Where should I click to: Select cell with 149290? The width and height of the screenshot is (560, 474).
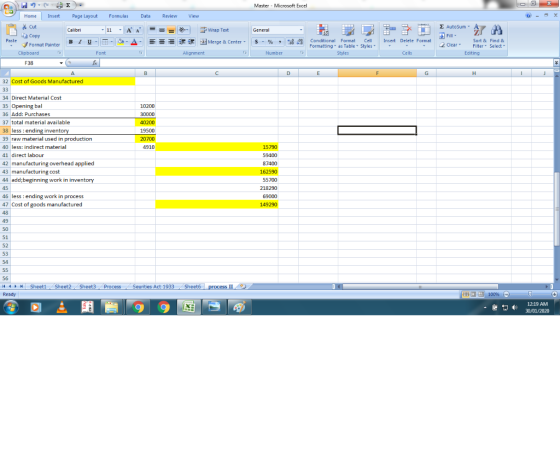217,204
